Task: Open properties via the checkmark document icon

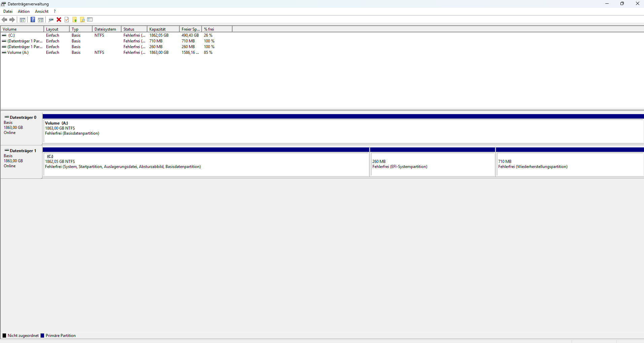Action: (x=67, y=20)
